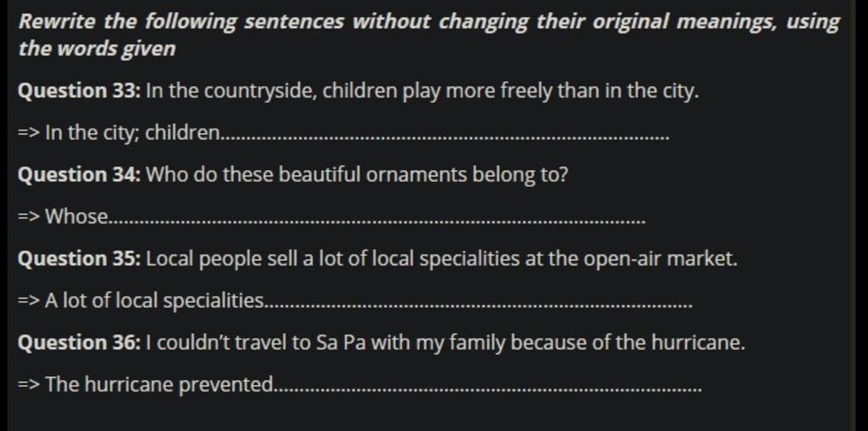The width and height of the screenshot is (868, 431).
Task: Click the 'In the city; children' prompt text
Action: coord(133,133)
